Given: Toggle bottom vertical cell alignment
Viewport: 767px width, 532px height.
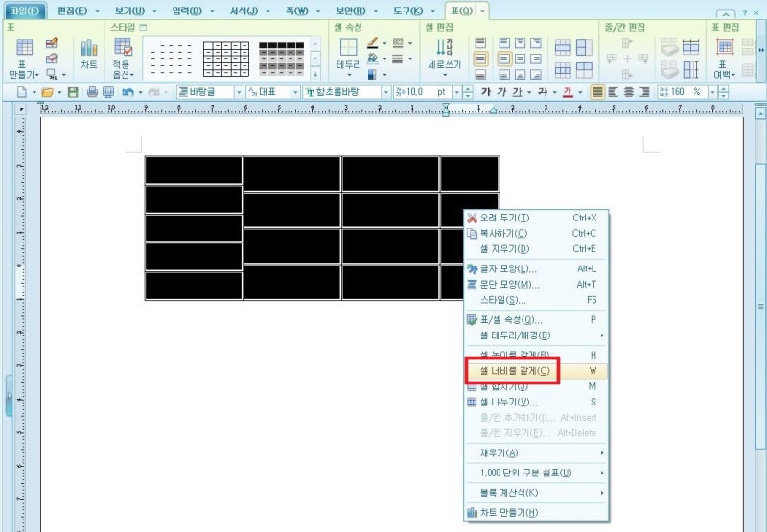Looking at the screenshot, I should (x=481, y=75).
